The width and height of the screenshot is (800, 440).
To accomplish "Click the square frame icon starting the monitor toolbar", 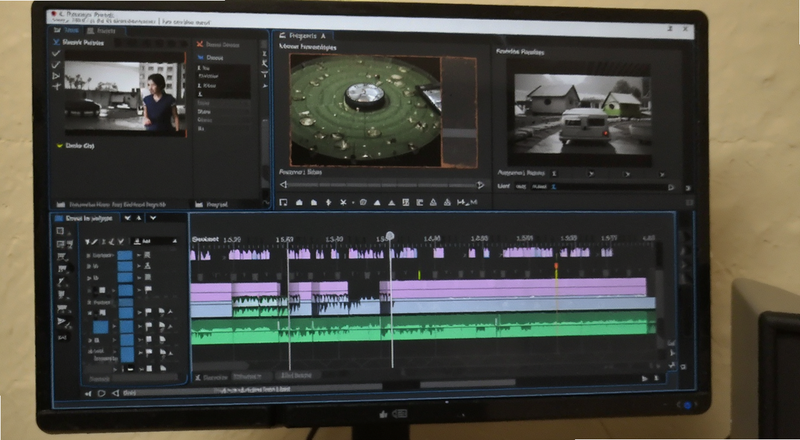I will (x=284, y=203).
